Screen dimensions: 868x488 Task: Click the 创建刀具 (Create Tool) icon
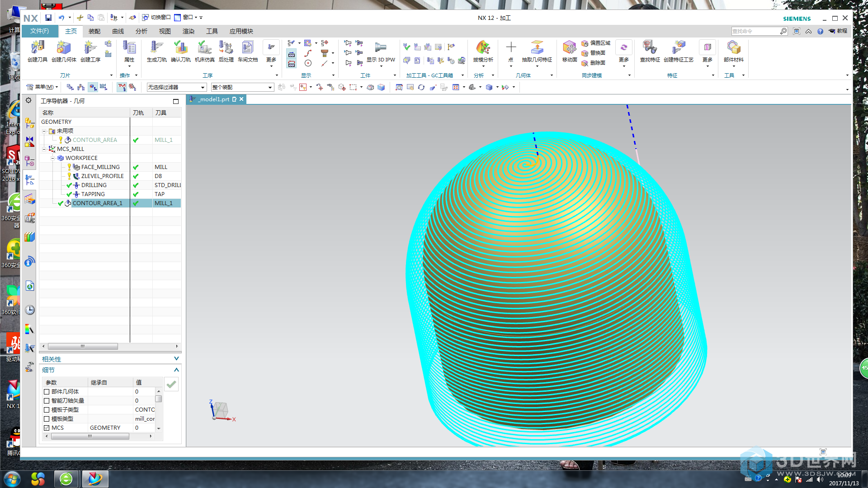tap(37, 51)
